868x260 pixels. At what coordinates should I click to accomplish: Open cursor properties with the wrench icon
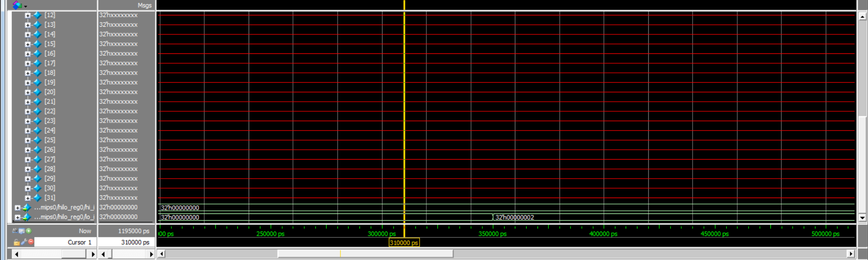pos(24,242)
